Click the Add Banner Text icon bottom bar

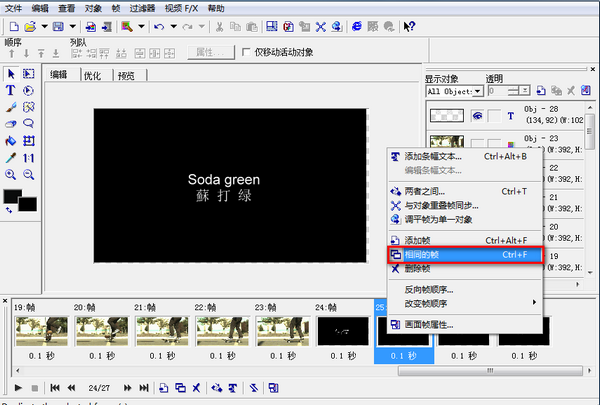click(233, 388)
